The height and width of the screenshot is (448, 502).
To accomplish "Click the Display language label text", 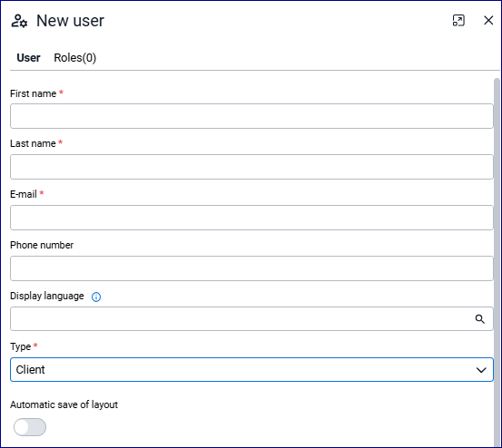I will coord(47,297).
